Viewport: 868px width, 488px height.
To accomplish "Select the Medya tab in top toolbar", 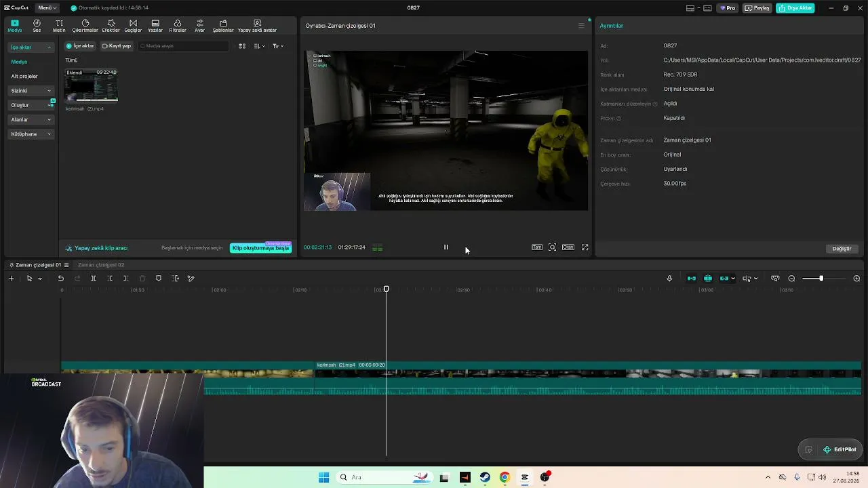I will pos(14,26).
